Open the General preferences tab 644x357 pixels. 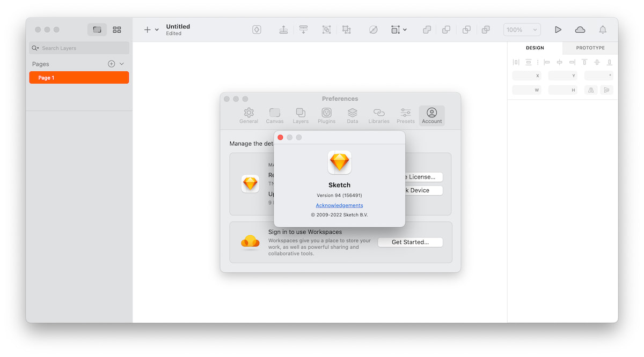tap(248, 115)
